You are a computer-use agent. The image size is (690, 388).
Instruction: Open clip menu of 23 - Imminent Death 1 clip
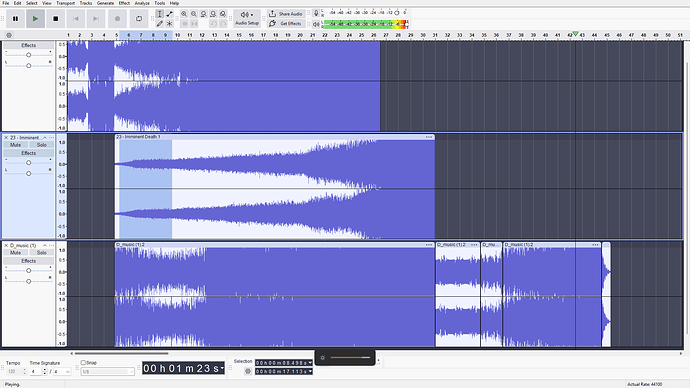[429, 137]
